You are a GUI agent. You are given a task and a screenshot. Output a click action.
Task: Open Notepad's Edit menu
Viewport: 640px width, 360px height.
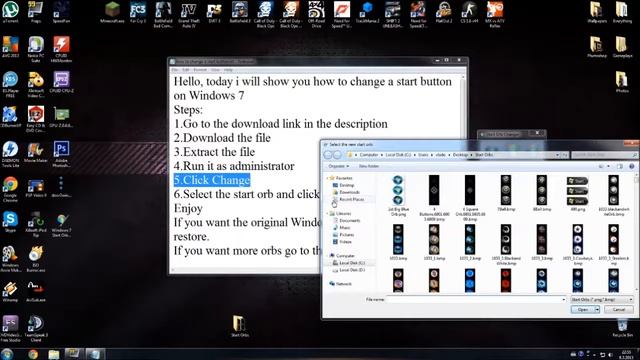[186, 70]
